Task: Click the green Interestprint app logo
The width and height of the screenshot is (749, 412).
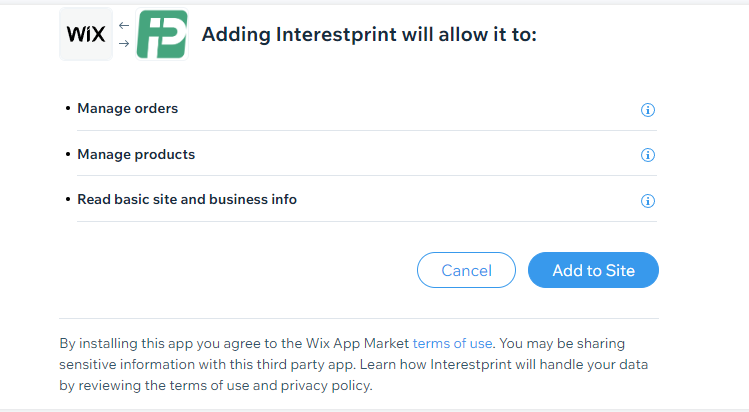Action: tap(162, 35)
